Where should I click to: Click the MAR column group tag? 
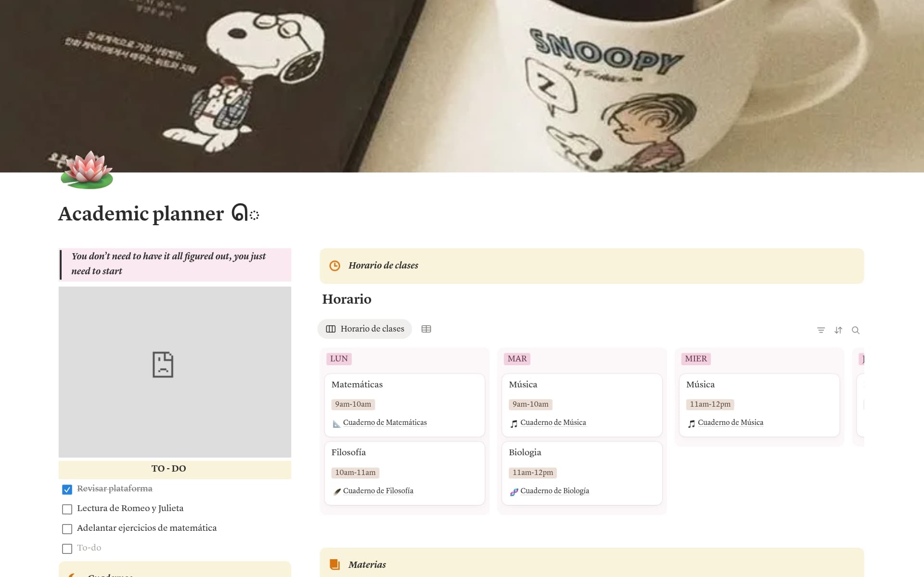tap(517, 359)
